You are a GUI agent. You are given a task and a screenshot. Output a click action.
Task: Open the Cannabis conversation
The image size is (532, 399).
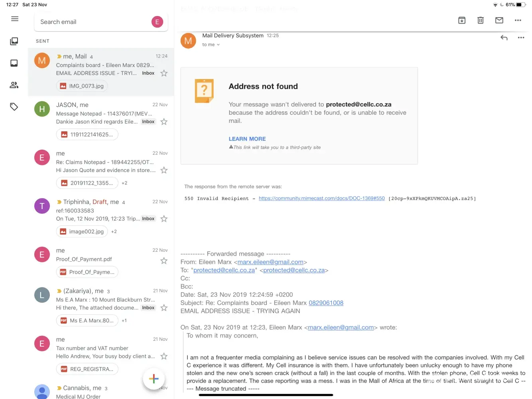[x=101, y=391]
